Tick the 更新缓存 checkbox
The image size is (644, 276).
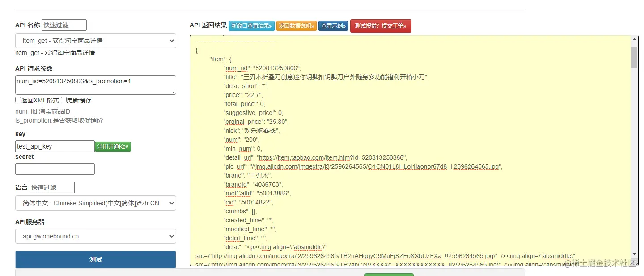(x=64, y=100)
